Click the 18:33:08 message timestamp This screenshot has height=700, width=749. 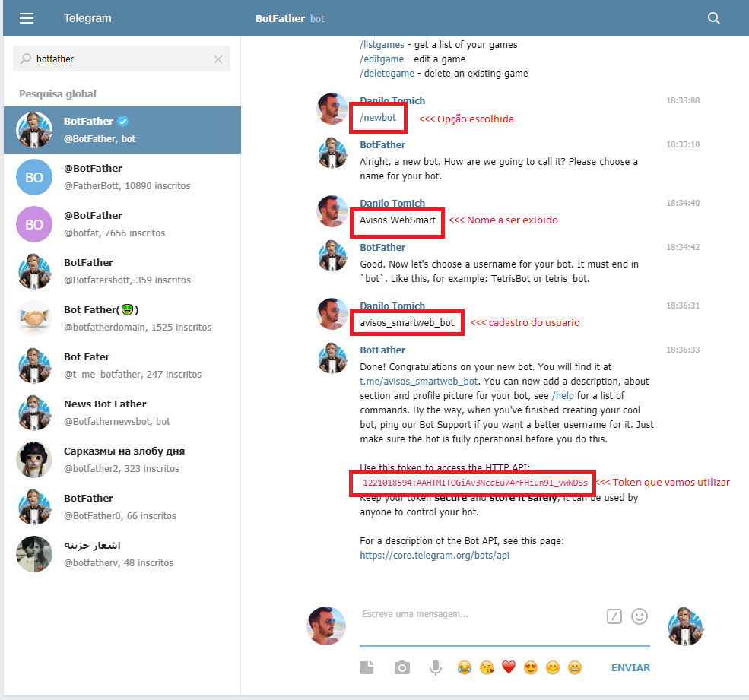pos(683,101)
